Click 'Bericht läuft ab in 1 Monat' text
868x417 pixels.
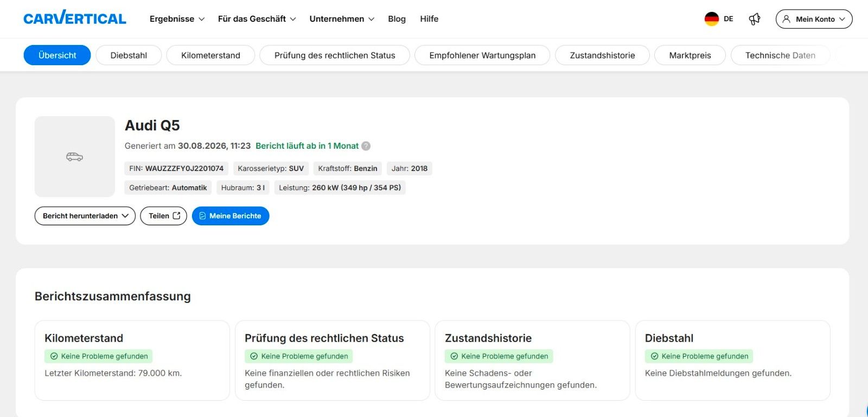pos(307,146)
